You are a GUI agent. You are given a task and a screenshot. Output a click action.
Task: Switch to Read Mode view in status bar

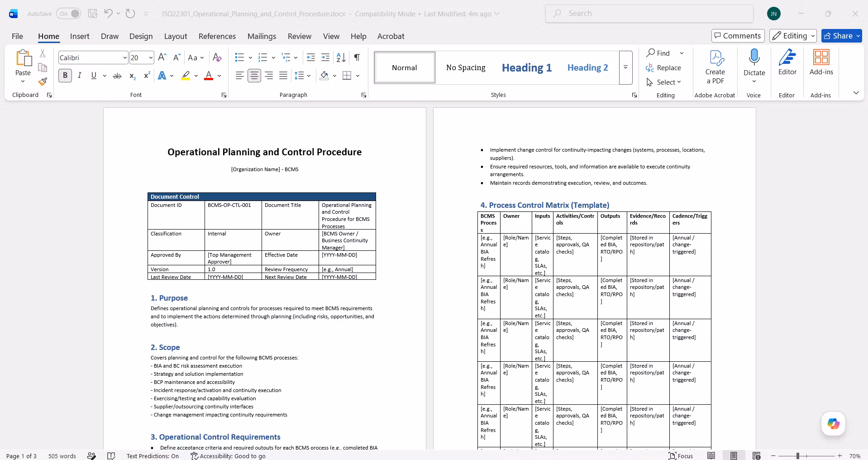[711, 456]
